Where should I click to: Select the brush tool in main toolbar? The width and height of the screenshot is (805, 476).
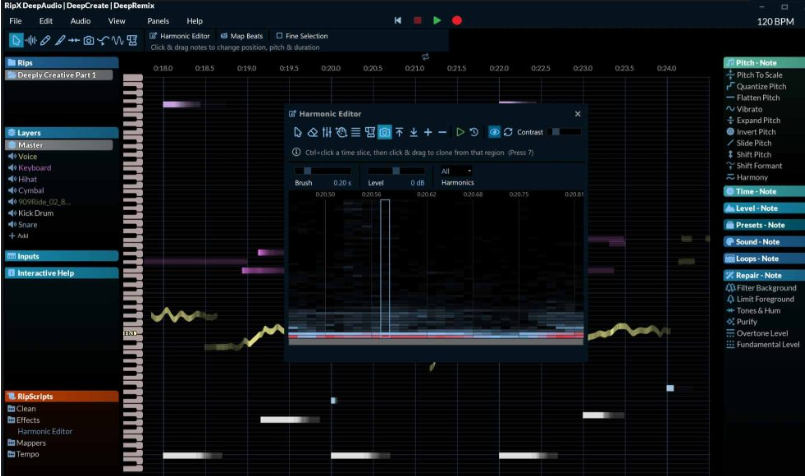[x=60, y=40]
